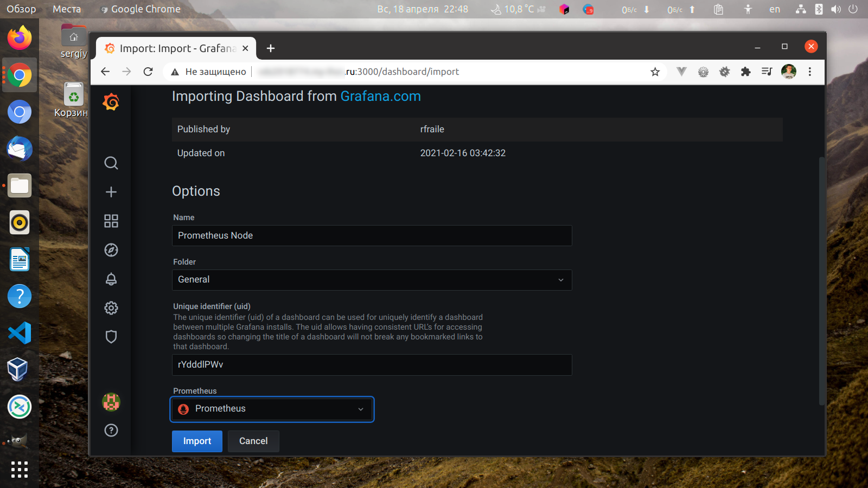Open the Dashboards grid icon in sidebar
868x488 pixels.
point(111,221)
